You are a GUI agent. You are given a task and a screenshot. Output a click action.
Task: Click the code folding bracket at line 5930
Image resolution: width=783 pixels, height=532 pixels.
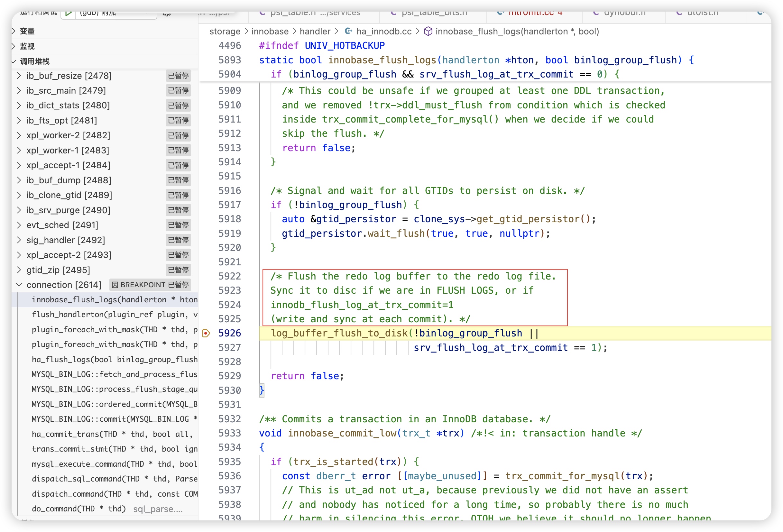[262, 390]
